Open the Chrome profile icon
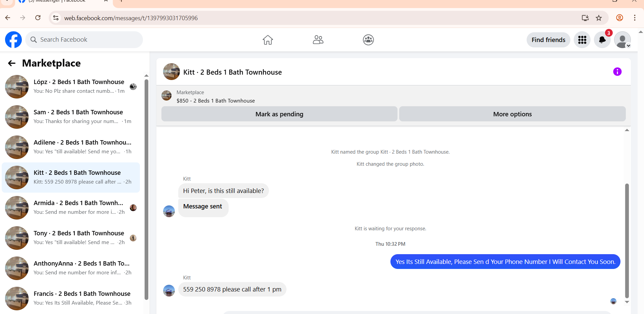 point(619,18)
